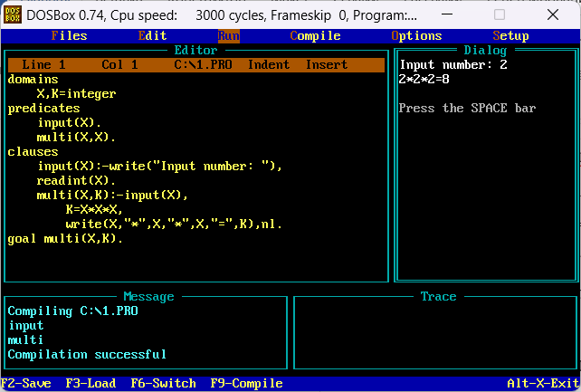
Task: Click 'Compilation successful' message
Action: tap(87, 354)
